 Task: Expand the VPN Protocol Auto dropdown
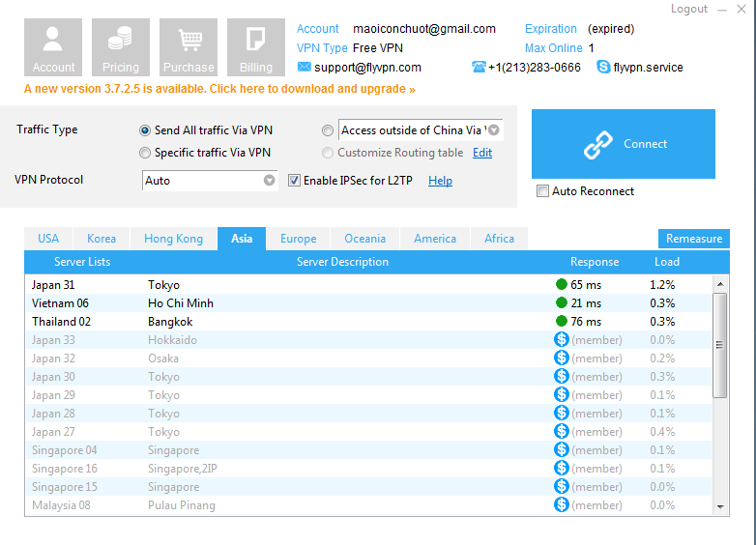click(270, 181)
